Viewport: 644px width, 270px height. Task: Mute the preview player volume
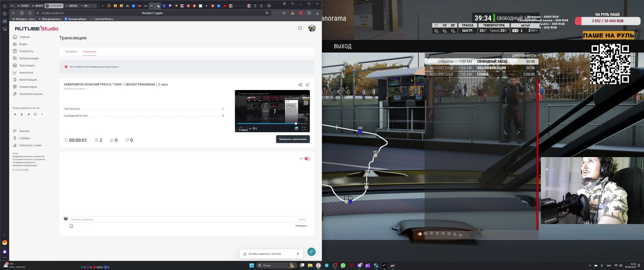[255, 128]
